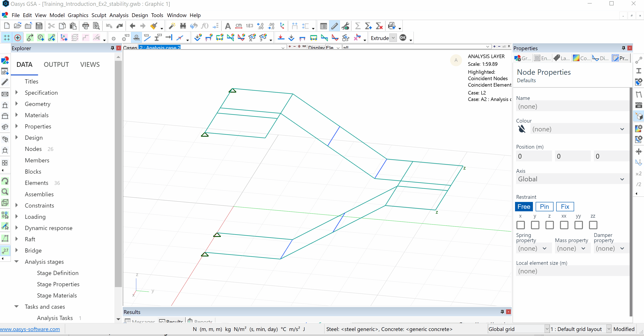
Task: Open the Analysis menu
Action: pos(119,15)
